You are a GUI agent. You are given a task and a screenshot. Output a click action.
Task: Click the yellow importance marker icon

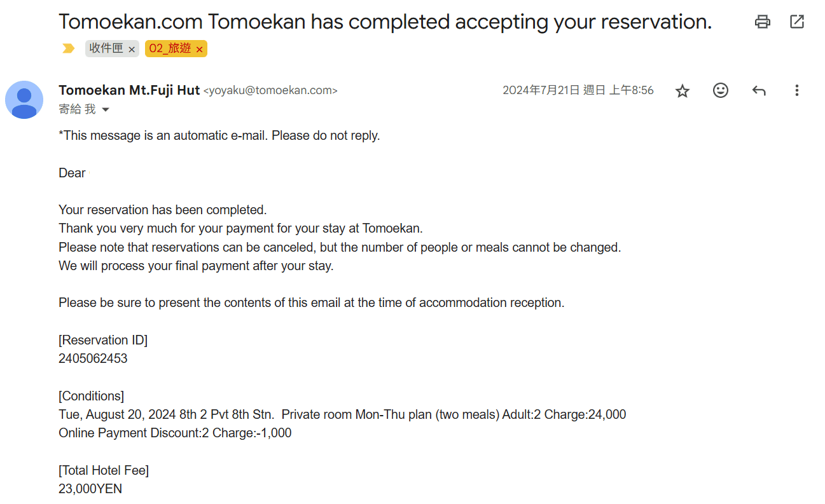69,49
